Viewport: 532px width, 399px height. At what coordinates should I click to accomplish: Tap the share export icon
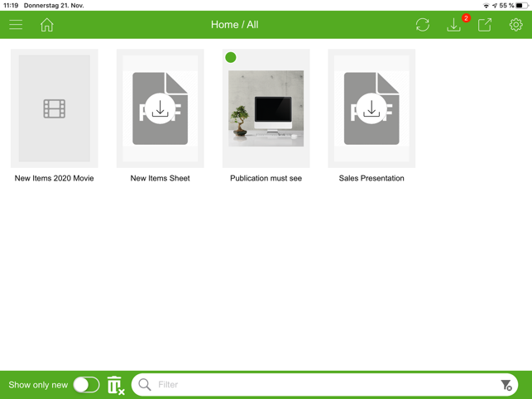point(485,25)
